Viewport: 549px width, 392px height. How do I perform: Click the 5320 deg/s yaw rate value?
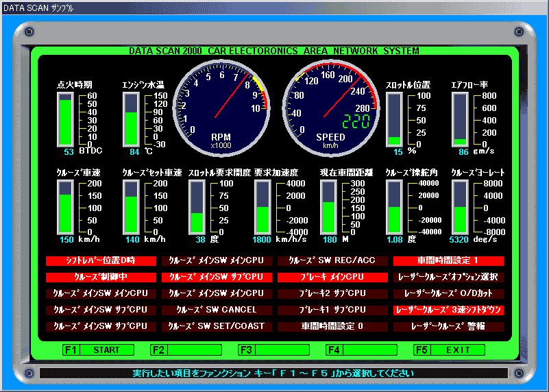point(459,240)
